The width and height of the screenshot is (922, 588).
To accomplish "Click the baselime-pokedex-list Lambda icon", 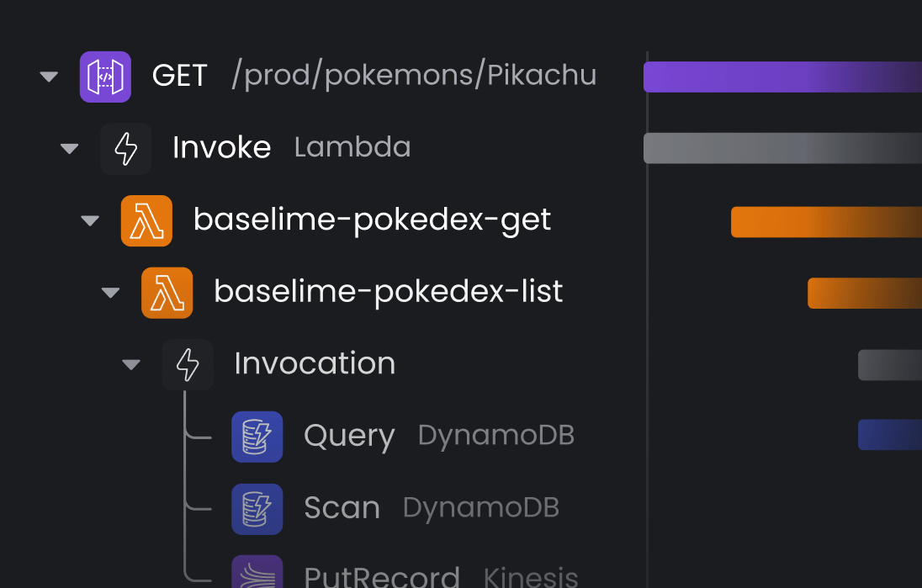I will [167, 293].
